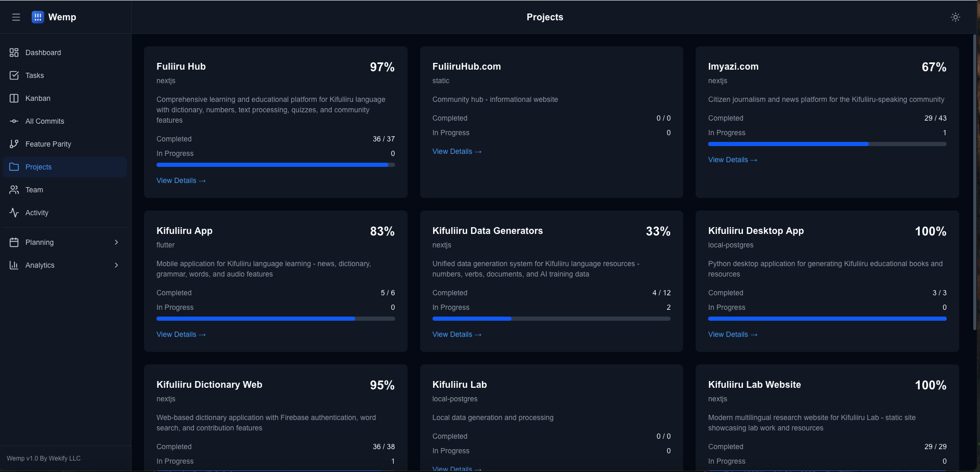
Task: Click the Kanban columns icon
Action: click(x=14, y=98)
